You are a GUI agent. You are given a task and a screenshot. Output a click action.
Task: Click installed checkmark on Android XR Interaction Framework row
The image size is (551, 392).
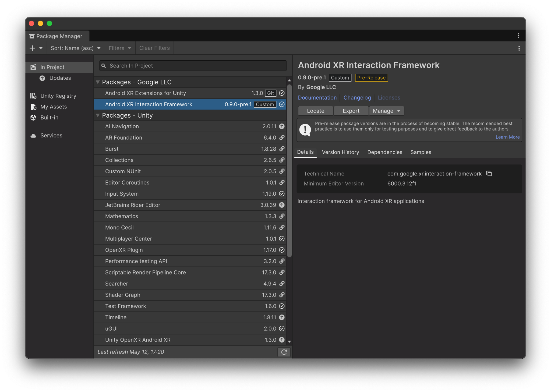click(282, 104)
